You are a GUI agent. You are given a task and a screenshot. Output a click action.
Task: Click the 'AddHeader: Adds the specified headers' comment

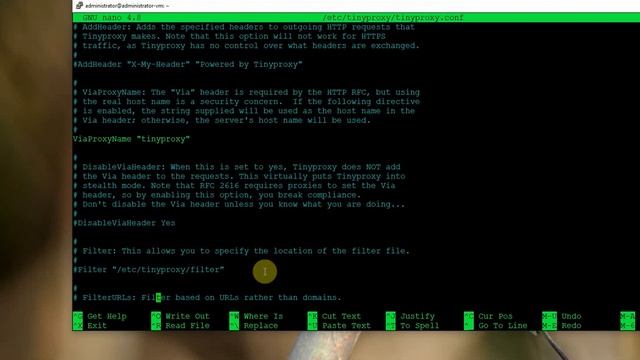[244, 27]
